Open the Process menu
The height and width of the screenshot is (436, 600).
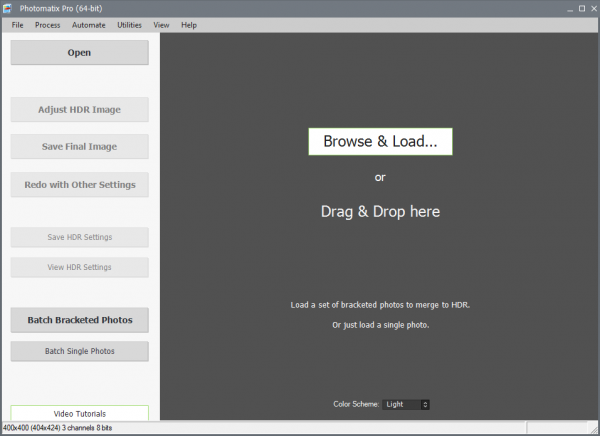(47, 24)
